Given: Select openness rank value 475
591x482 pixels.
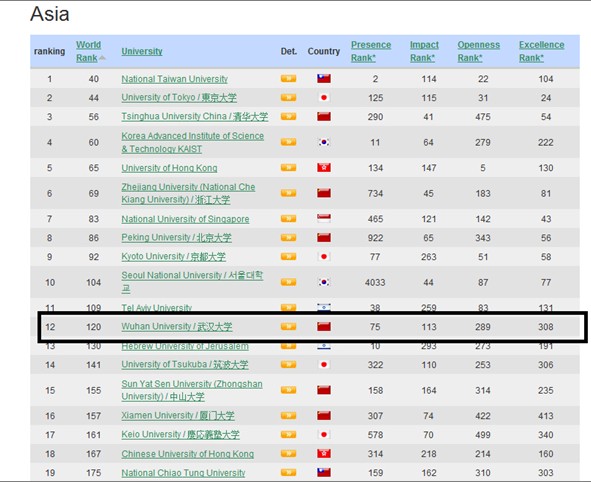Looking at the screenshot, I should click(483, 117).
